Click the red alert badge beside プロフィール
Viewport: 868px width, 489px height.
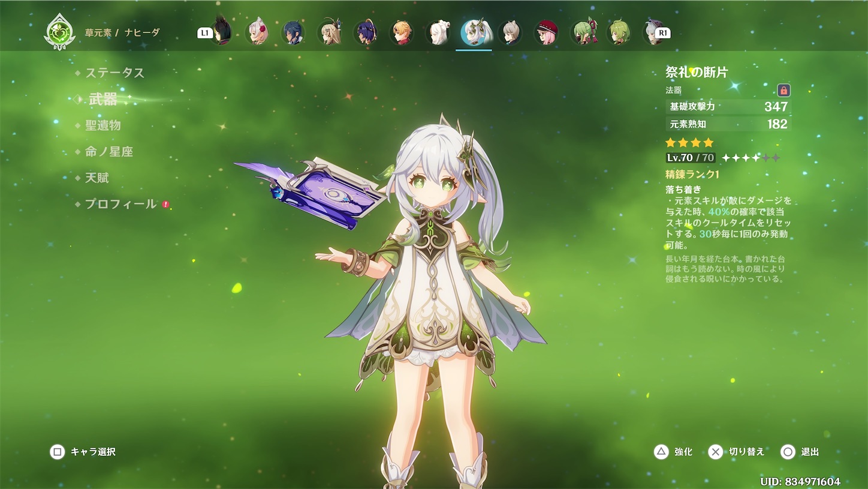(x=166, y=205)
